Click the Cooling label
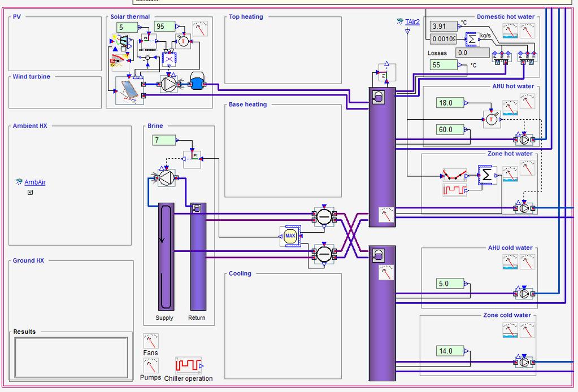Viewport: 578px width, 392px height. point(240,273)
